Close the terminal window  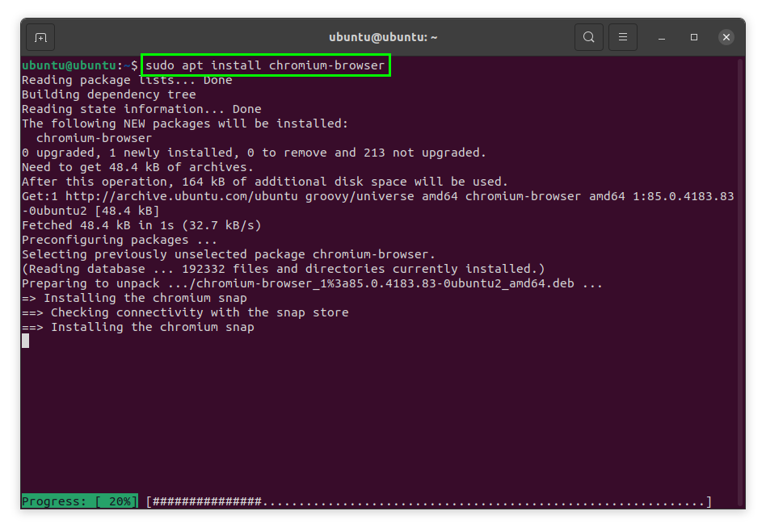[726, 37]
